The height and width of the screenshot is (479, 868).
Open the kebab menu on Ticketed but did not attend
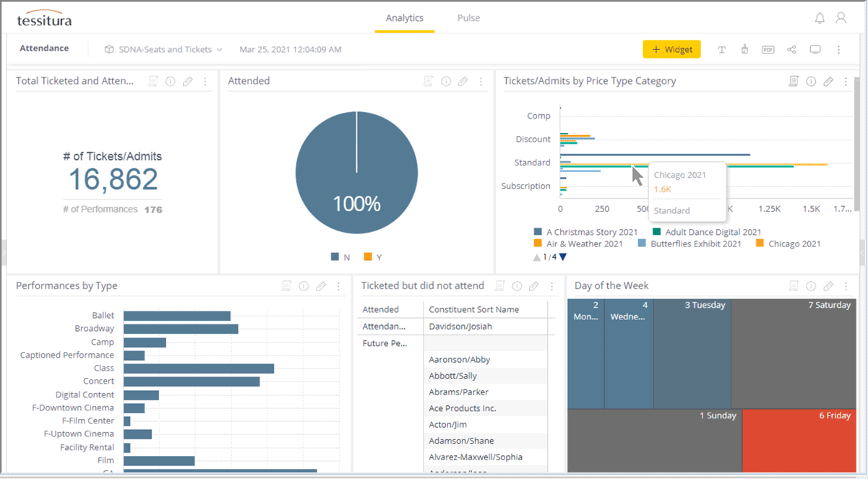[x=551, y=286]
